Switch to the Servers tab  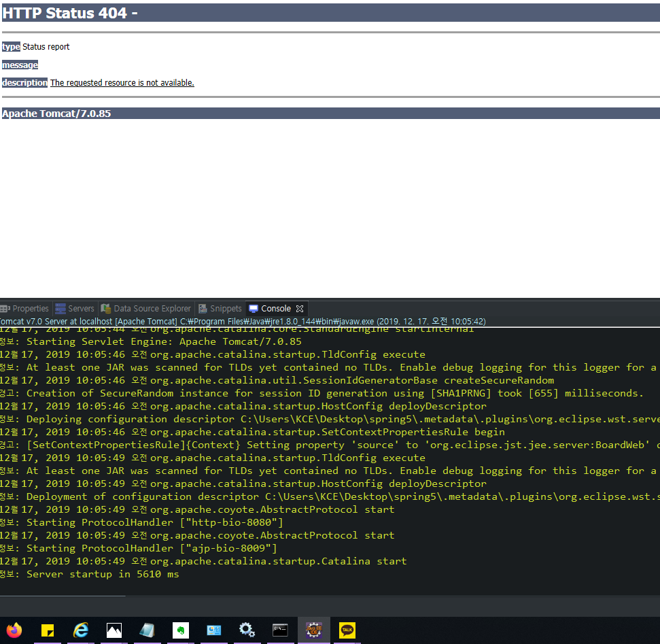point(75,308)
